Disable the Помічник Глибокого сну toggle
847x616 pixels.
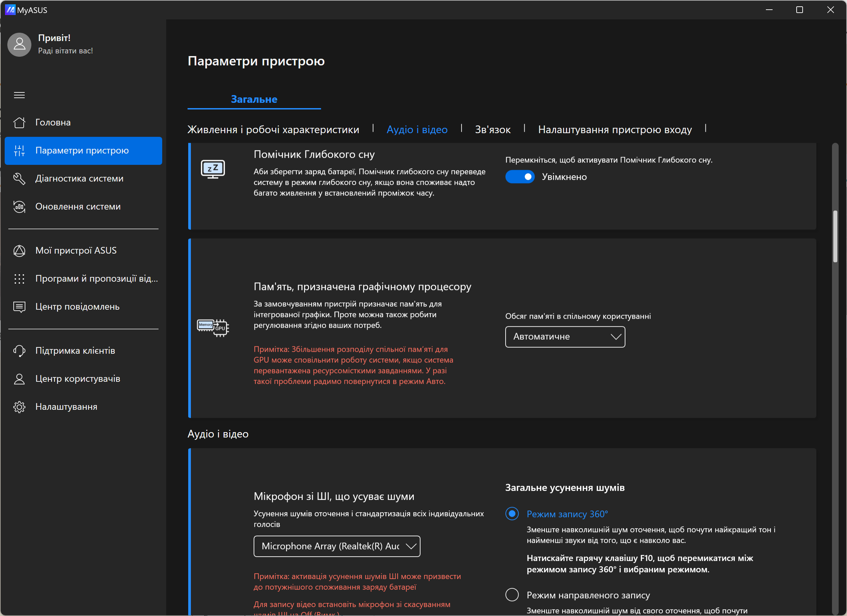pos(520,177)
